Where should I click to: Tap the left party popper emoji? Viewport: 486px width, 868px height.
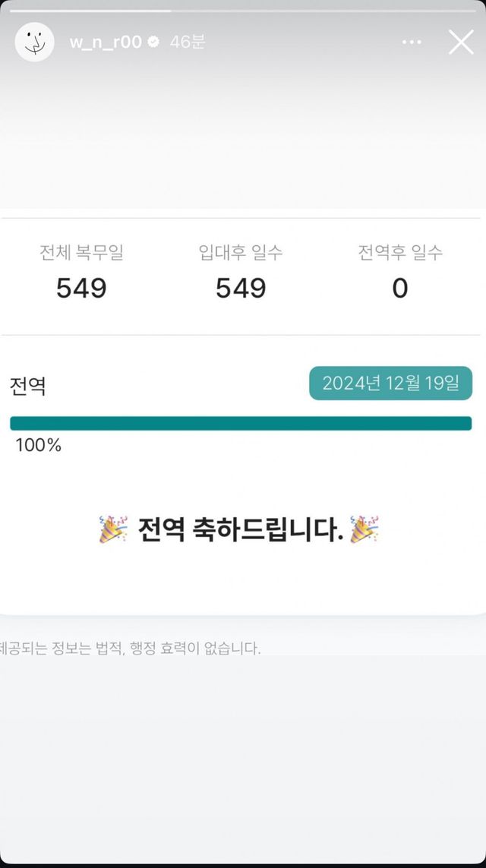point(113,529)
